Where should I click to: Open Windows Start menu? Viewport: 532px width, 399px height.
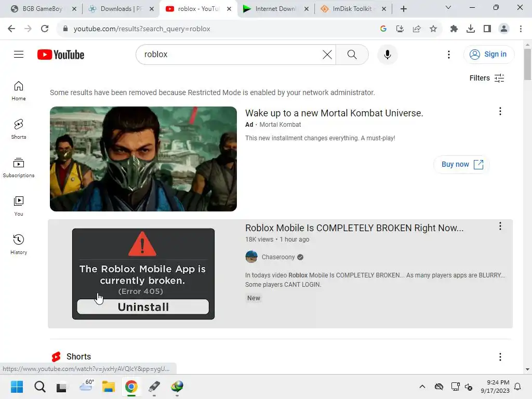point(17,387)
